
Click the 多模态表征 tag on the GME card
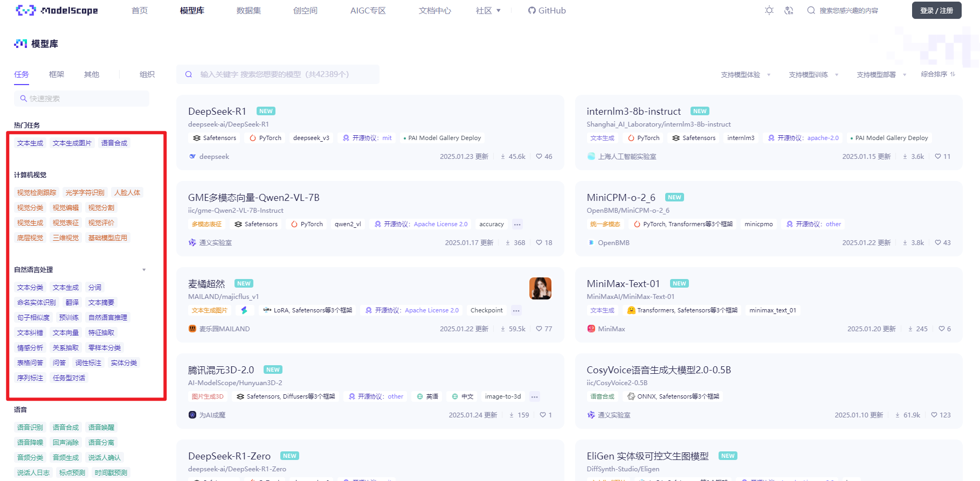coord(207,225)
